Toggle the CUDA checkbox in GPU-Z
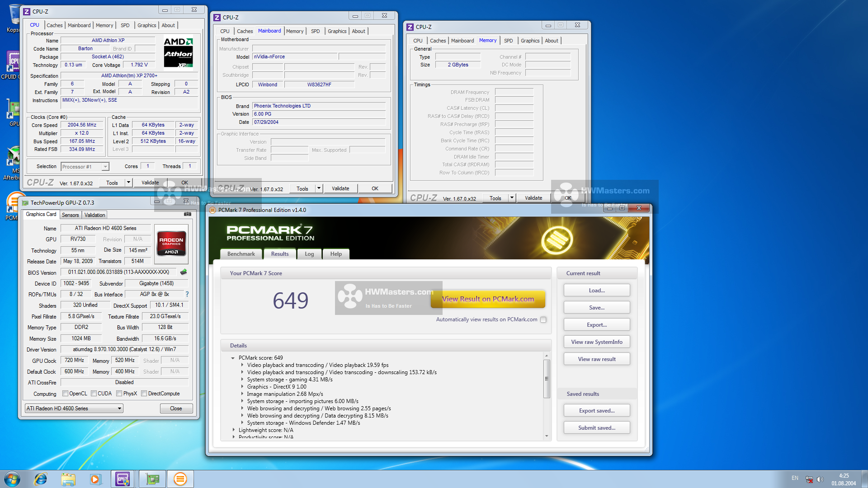This screenshot has width=868, height=488. [x=94, y=394]
